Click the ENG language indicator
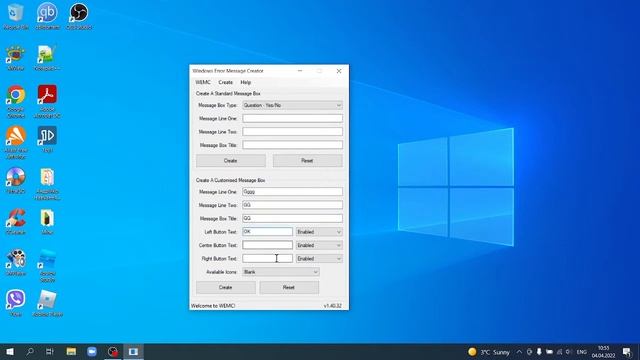The width and height of the screenshot is (640, 360). (x=582, y=352)
